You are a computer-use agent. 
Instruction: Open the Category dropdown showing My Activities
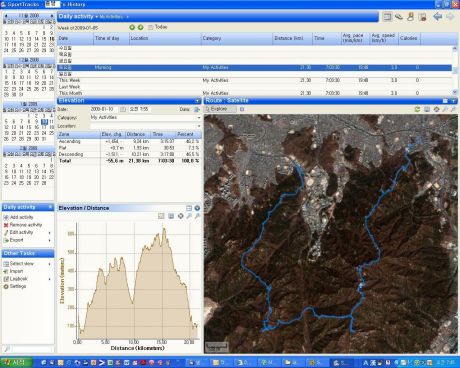coord(145,118)
